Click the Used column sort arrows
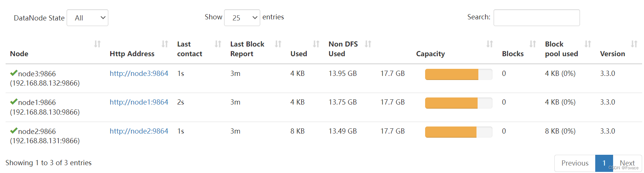644x173 pixels. 316,44
